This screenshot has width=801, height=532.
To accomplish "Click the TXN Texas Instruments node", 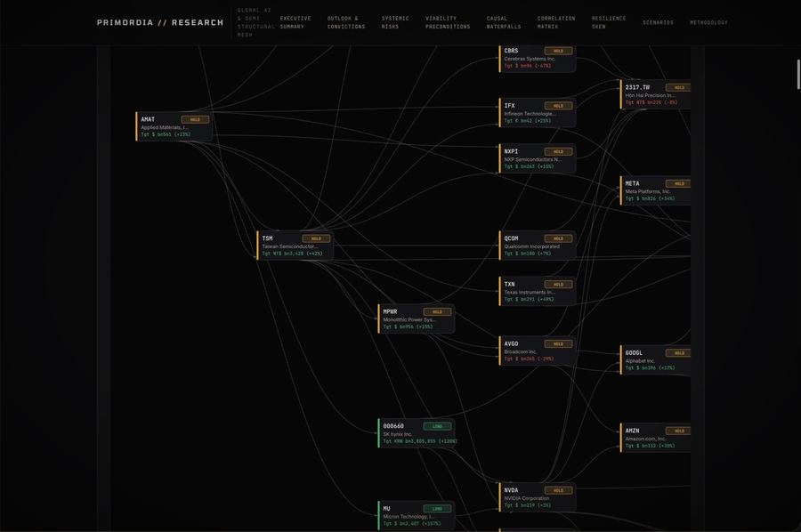I will (x=538, y=291).
